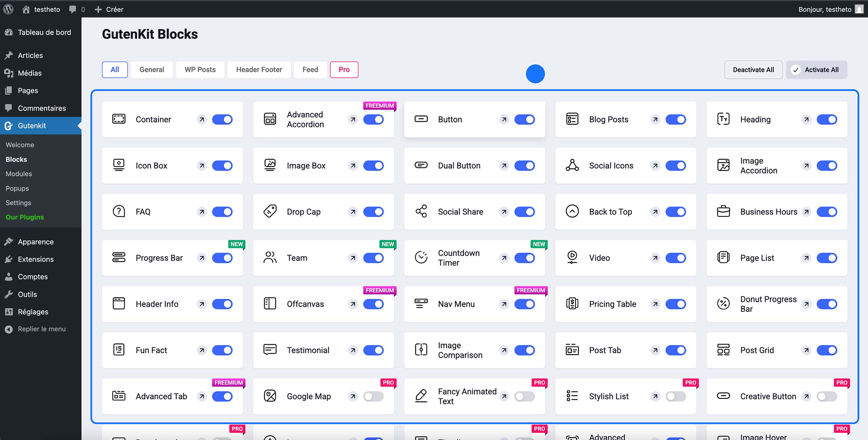Click the Deactivate All button

754,69
